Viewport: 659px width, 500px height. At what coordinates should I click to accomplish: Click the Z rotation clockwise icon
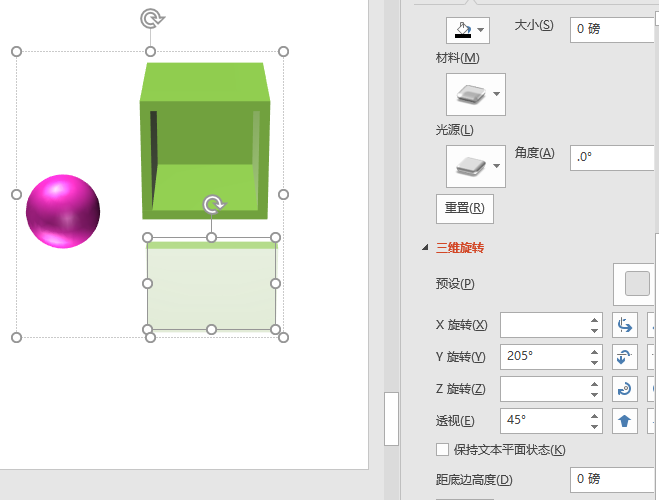[x=625, y=389]
